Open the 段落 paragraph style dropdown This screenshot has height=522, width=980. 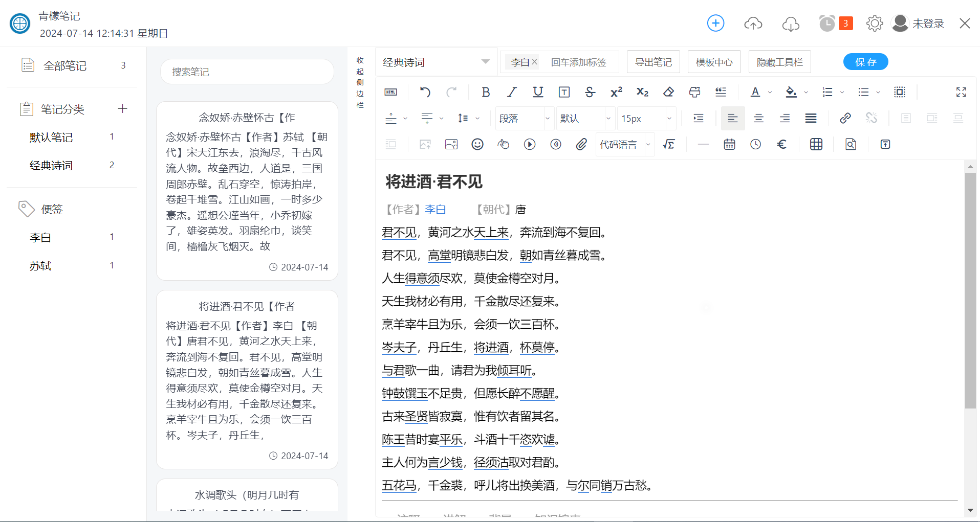(x=525, y=119)
